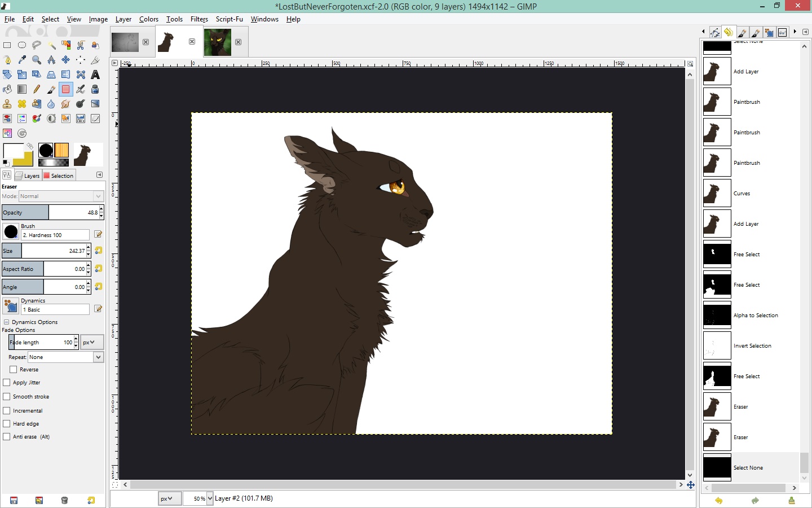
Task: Edit the Basic dynamics
Action: point(98,309)
